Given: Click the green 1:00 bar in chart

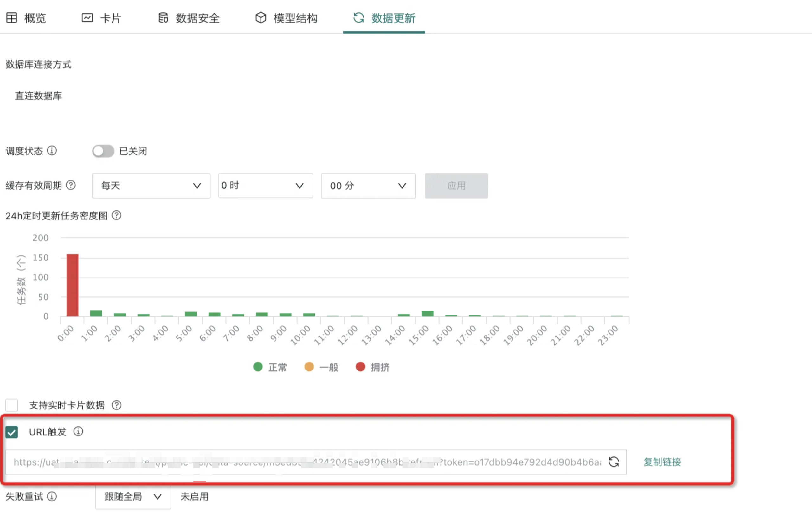Looking at the screenshot, I should [x=96, y=313].
